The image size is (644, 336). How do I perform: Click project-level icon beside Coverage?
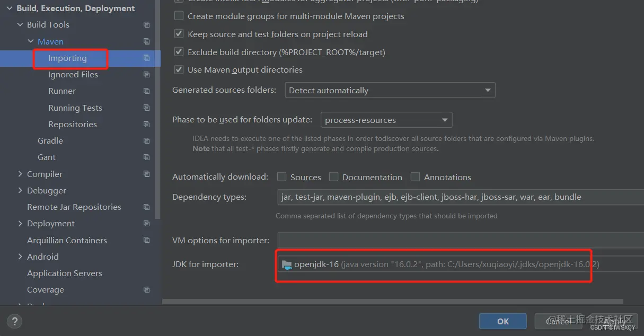(147, 290)
